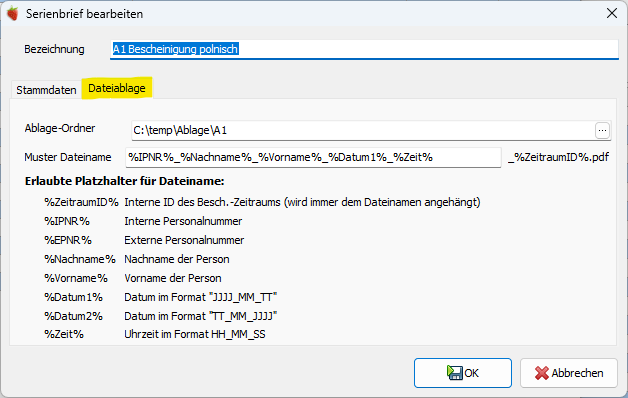Cancel with the Abbrechen button

pos(569,373)
